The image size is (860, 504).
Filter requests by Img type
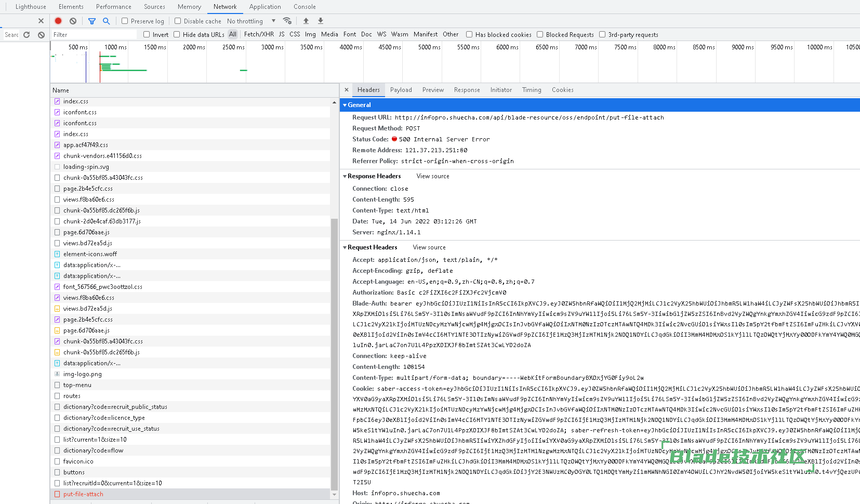310,34
